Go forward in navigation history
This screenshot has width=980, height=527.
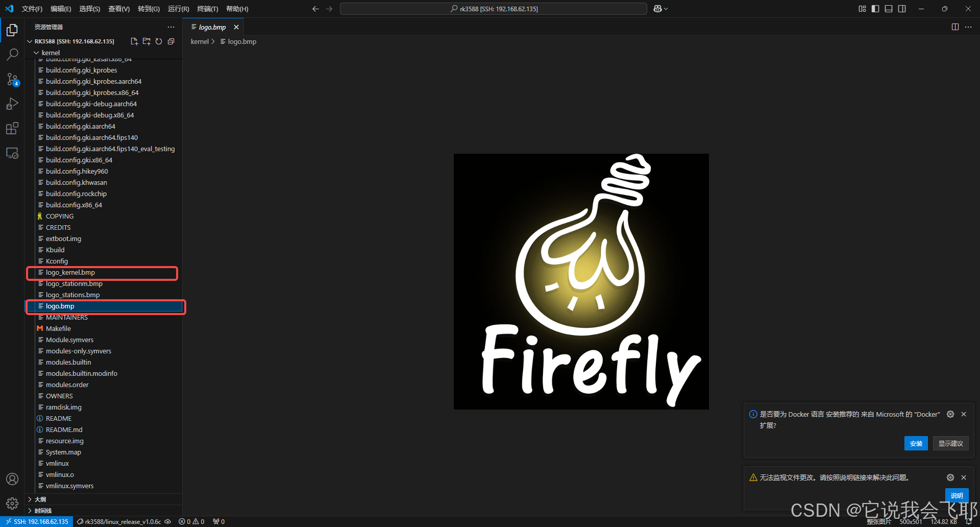point(329,9)
